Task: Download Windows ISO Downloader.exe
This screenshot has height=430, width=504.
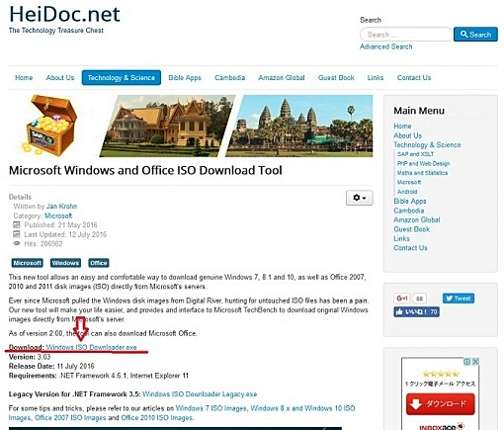Action: (x=91, y=347)
